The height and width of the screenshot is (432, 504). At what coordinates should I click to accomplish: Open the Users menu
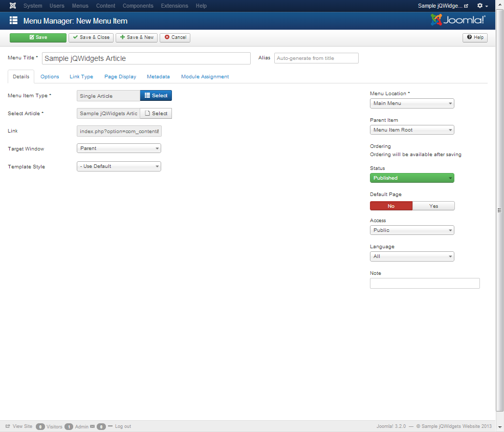(x=57, y=6)
